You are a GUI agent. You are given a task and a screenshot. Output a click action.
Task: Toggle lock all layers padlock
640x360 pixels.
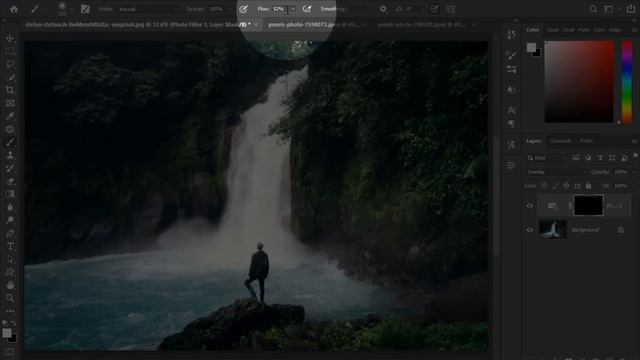(x=588, y=186)
